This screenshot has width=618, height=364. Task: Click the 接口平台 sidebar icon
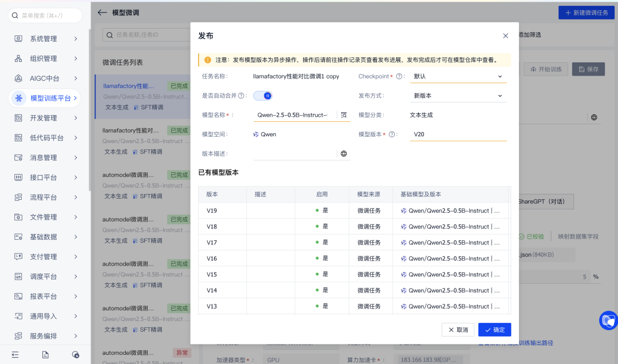click(18, 177)
